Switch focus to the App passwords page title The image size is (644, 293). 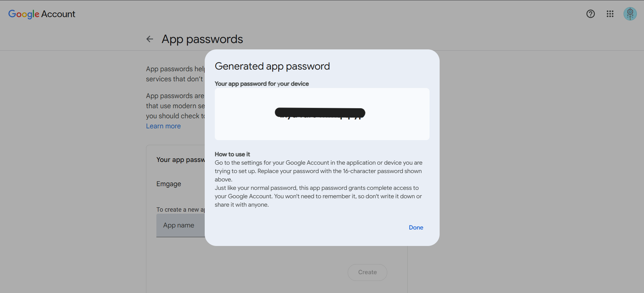coord(202,39)
